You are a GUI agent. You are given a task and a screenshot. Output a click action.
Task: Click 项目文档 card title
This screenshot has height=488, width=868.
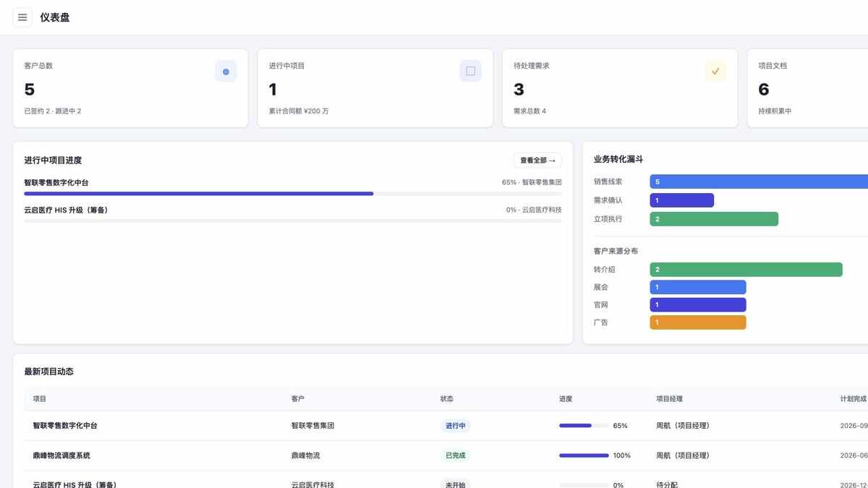click(773, 66)
